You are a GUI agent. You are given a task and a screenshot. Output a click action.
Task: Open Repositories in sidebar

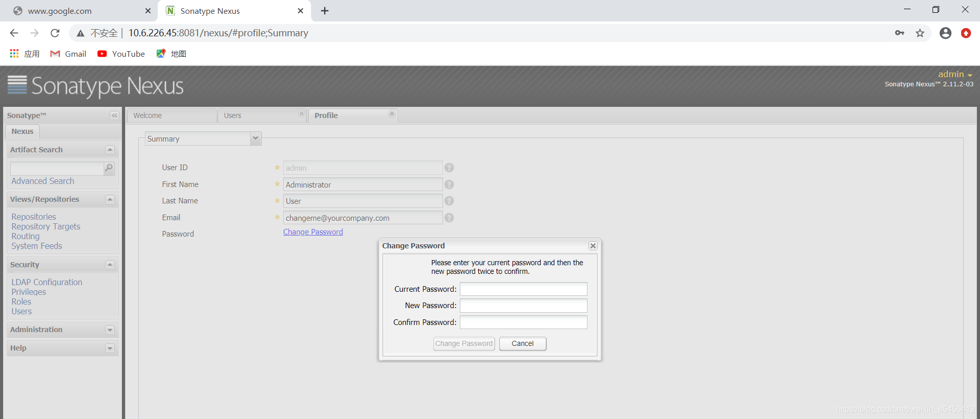click(x=34, y=217)
